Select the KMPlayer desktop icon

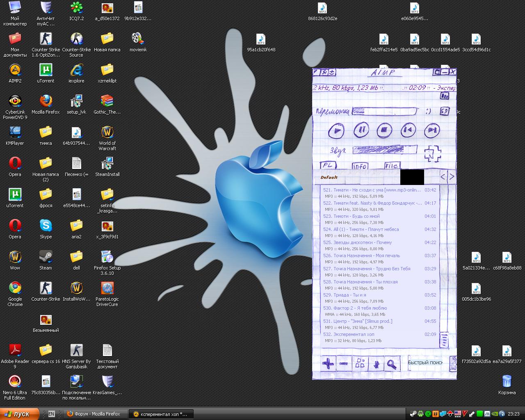pyautogui.click(x=15, y=136)
